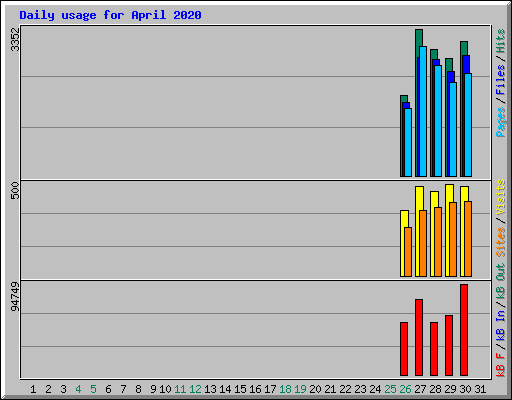This screenshot has width=512, height=400.
Task: Click day 22 on the x-axis
Action: tap(345, 389)
